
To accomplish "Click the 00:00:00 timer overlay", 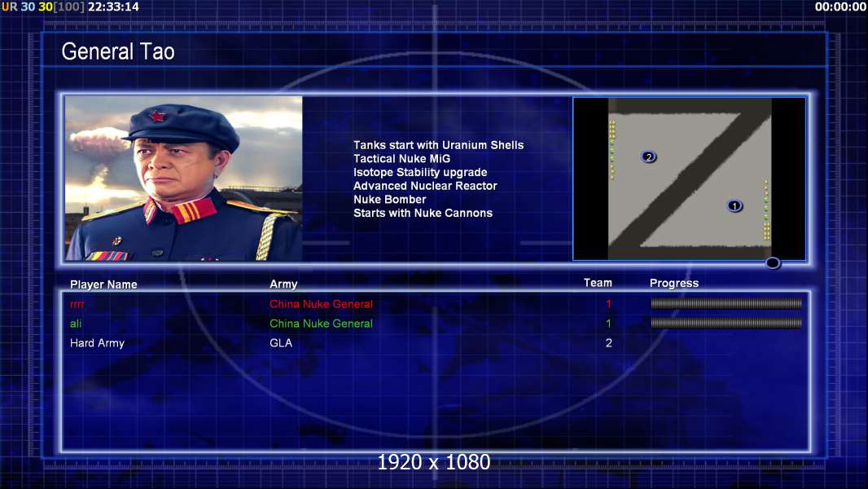I will click(840, 7).
